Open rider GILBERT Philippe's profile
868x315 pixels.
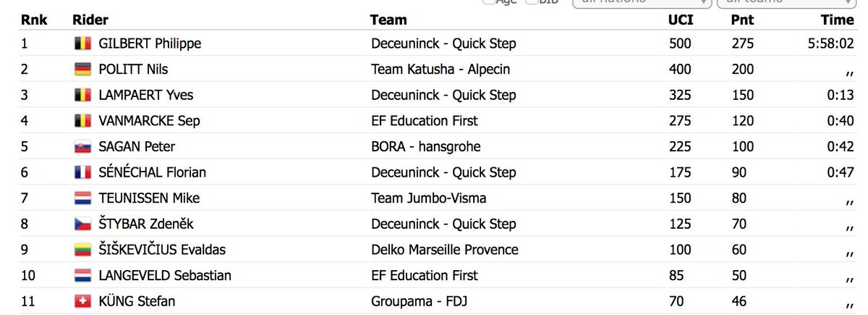(x=150, y=44)
